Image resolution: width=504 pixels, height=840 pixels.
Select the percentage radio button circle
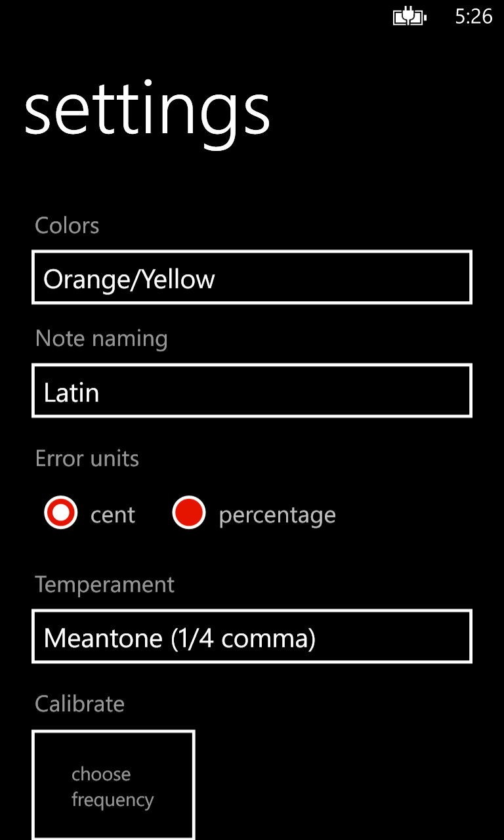189,513
